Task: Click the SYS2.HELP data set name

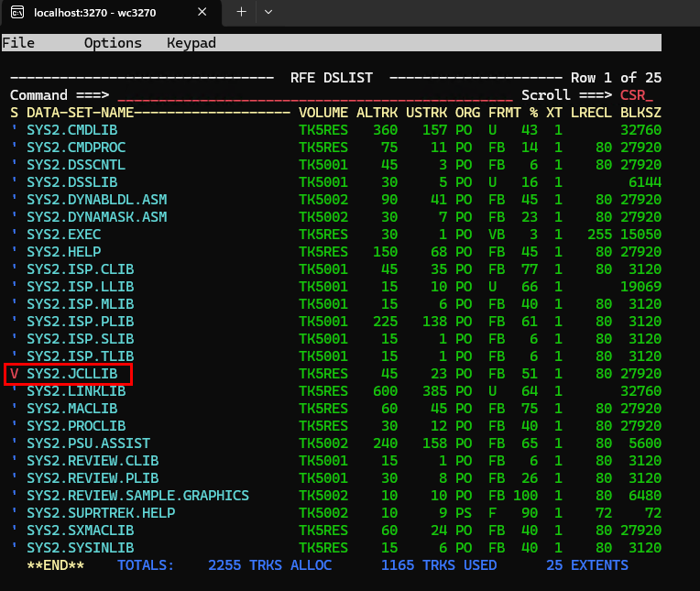Action: pyautogui.click(x=64, y=252)
